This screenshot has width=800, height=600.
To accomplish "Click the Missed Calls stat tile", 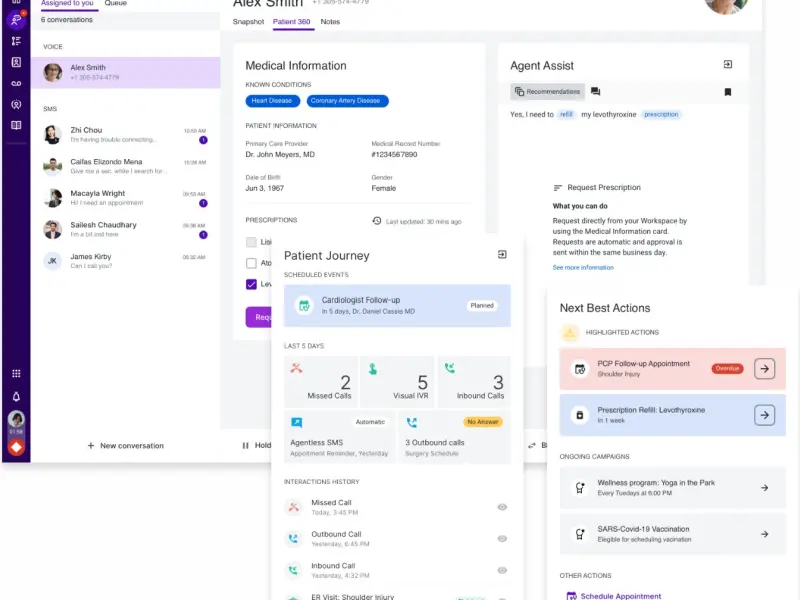I will pos(321,382).
